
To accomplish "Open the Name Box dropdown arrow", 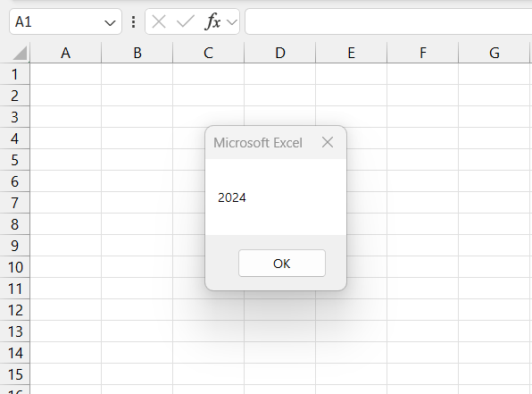I will [110, 22].
